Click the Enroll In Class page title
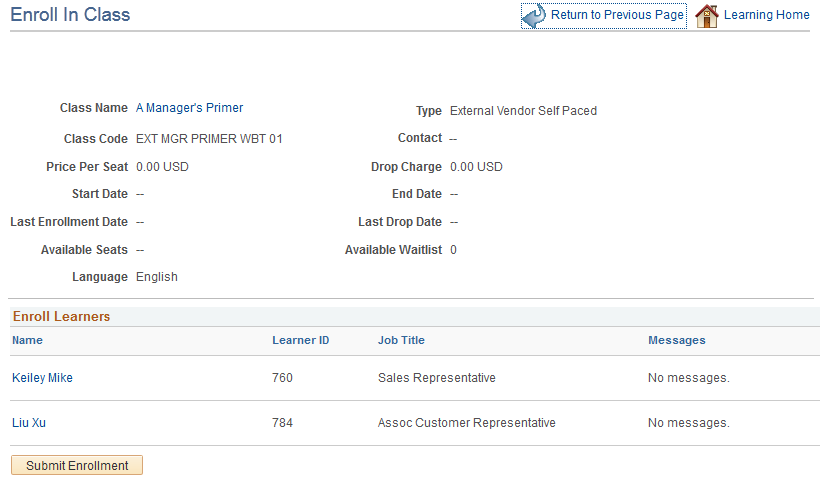Image resolution: width=830 pixels, height=479 pixels. pyautogui.click(x=70, y=14)
